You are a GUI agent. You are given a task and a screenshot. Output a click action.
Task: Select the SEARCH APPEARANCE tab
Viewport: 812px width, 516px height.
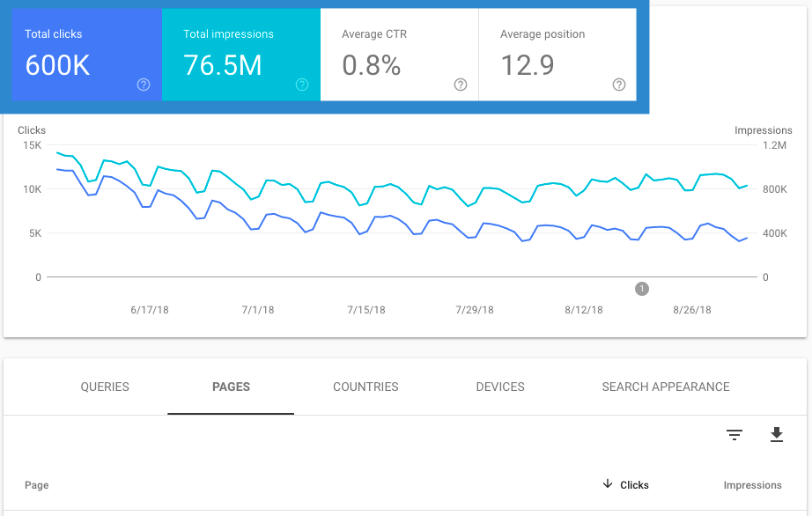(x=665, y=387)
